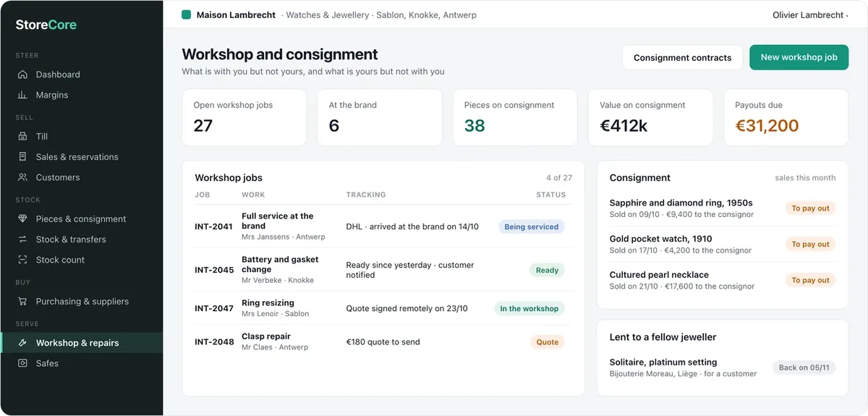Open the Ring resizing job
Image resolution: width=868 pixels, height=416 pixels.
(x=268, y=303)
